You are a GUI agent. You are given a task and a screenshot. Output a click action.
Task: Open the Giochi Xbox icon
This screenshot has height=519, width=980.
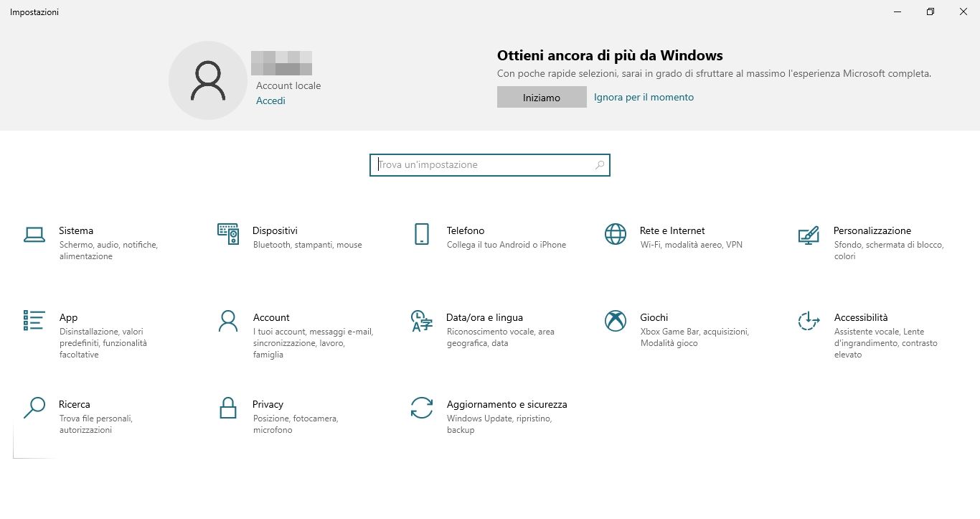pos(616,321)
